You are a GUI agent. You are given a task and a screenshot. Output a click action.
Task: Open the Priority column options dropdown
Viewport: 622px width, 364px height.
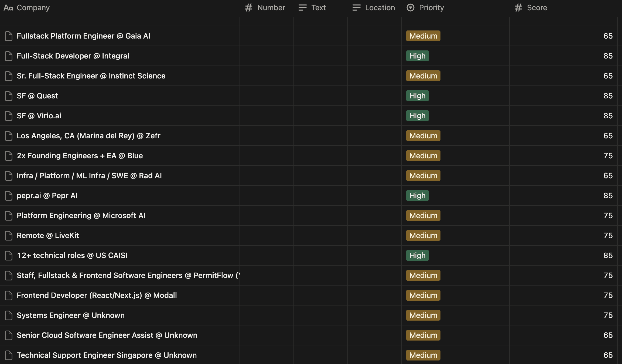tap(431, 8)
